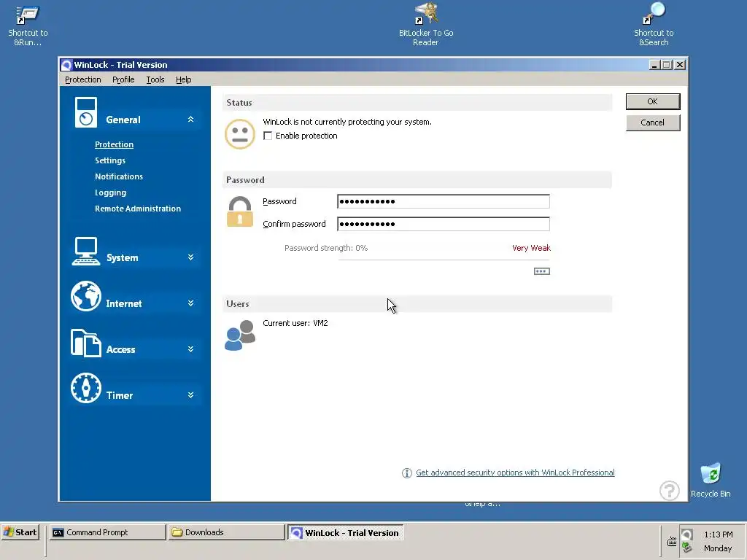This screenshot has height=560, width=747.
Task: Click the question mark help icon
Action: coord(670,491)
